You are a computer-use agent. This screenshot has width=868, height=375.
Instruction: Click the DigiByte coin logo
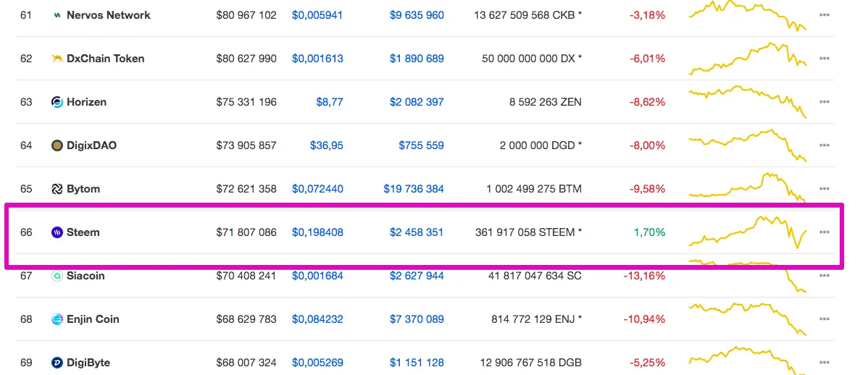click(57, 363)
